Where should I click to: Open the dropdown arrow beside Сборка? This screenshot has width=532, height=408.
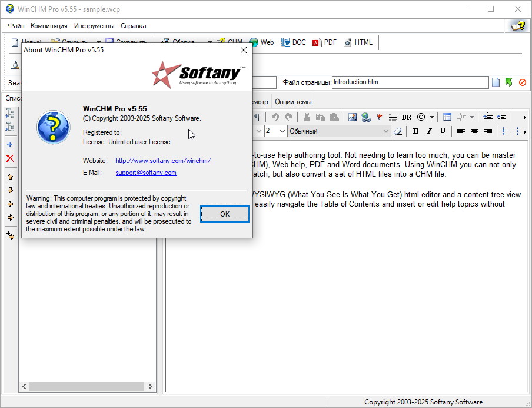[x=210, y=42]
